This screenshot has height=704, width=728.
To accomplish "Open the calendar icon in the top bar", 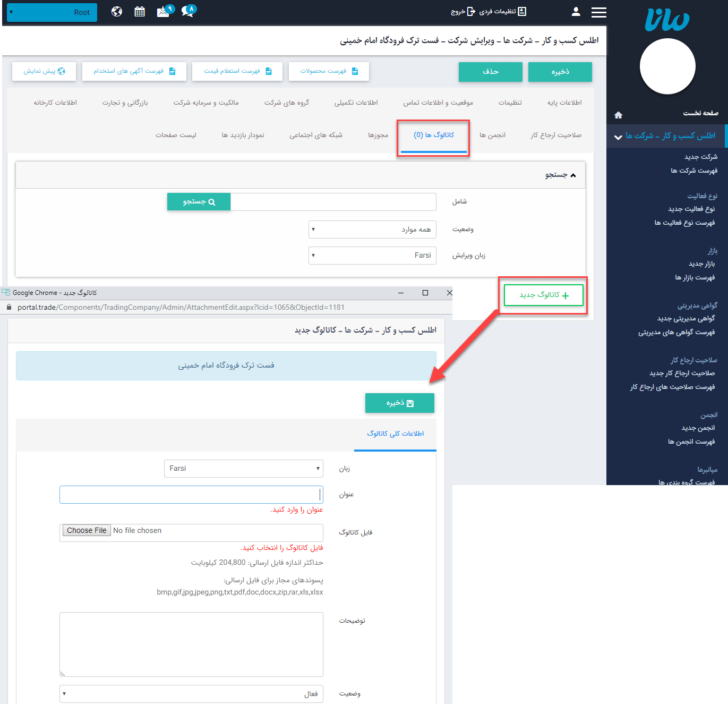I will point(140,11).
